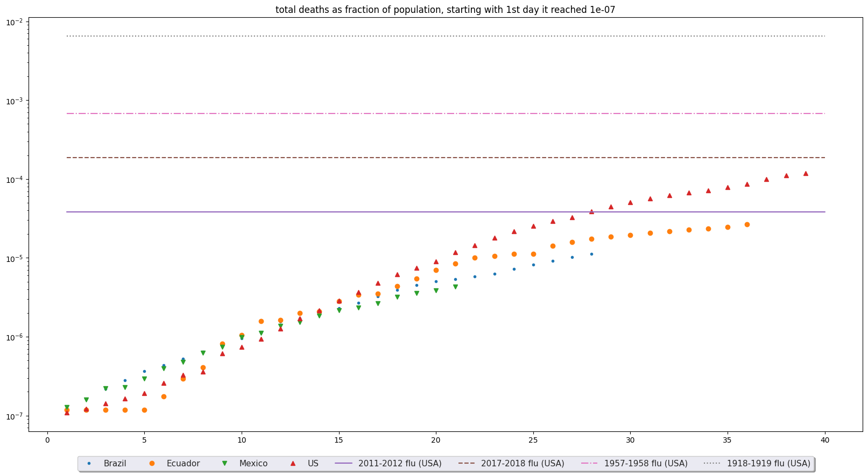Click the 2017-2018 flu (USA) legend label
Screen dimensions: 868x476
[523, 463]
